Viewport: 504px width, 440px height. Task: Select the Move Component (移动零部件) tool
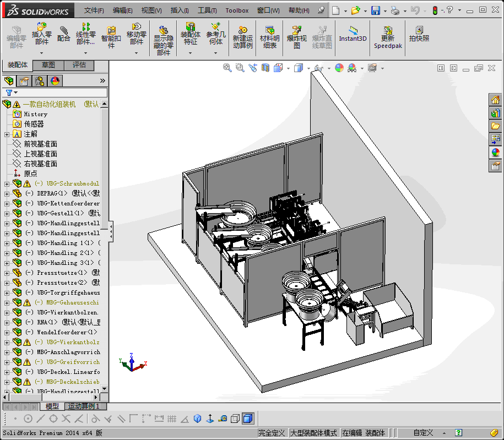(136, 34)
